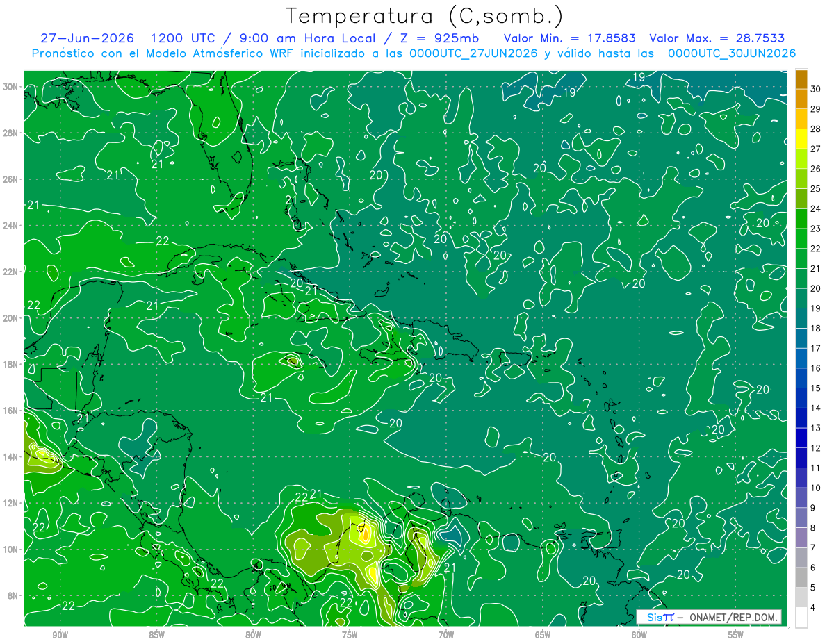Viewport: 834px width, 644px height.
Task: Click the latitude label "20N"
Action: [x=12, y=318]
